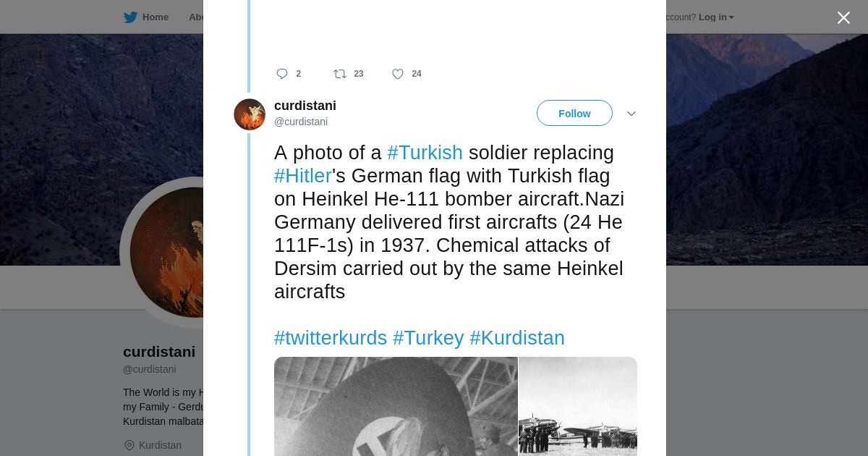Click the Twitter bird Home icon

tap(130, 17)
